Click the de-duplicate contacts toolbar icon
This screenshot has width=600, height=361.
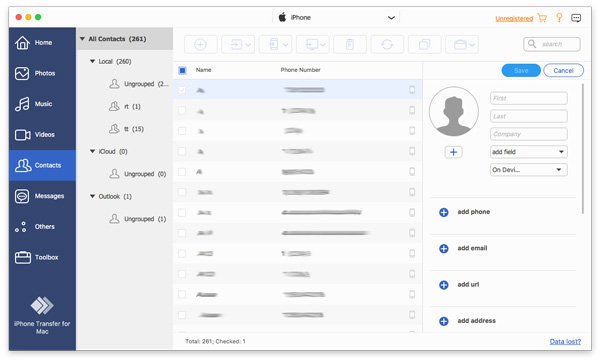[425, 44]
